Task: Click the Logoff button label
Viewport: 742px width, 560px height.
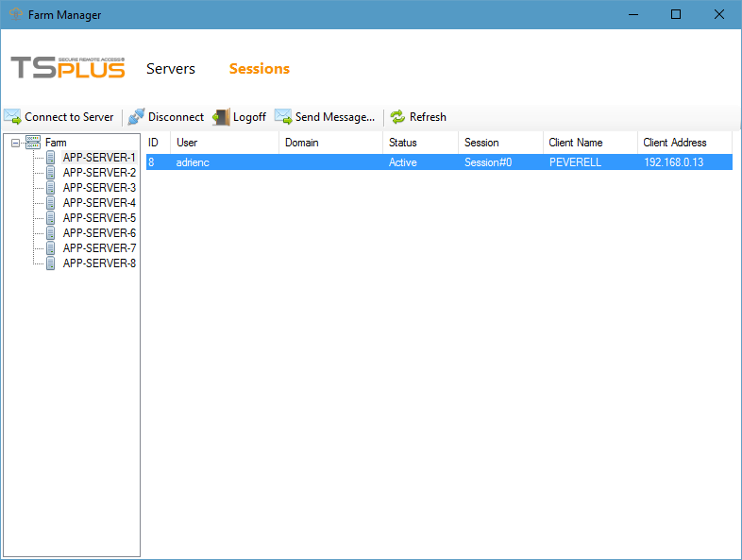Action: [x=249, y=117]
